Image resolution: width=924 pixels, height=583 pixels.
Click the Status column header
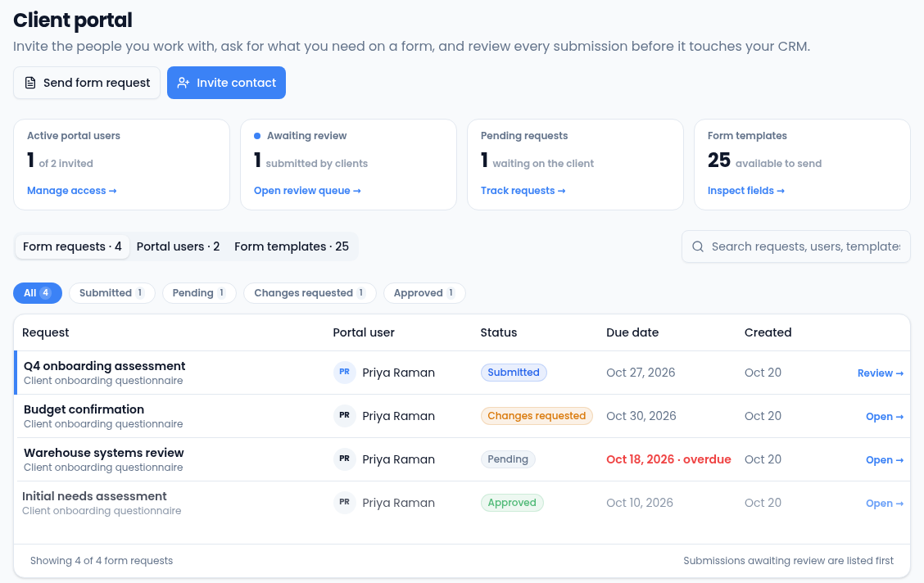click(x=499, y=332)
